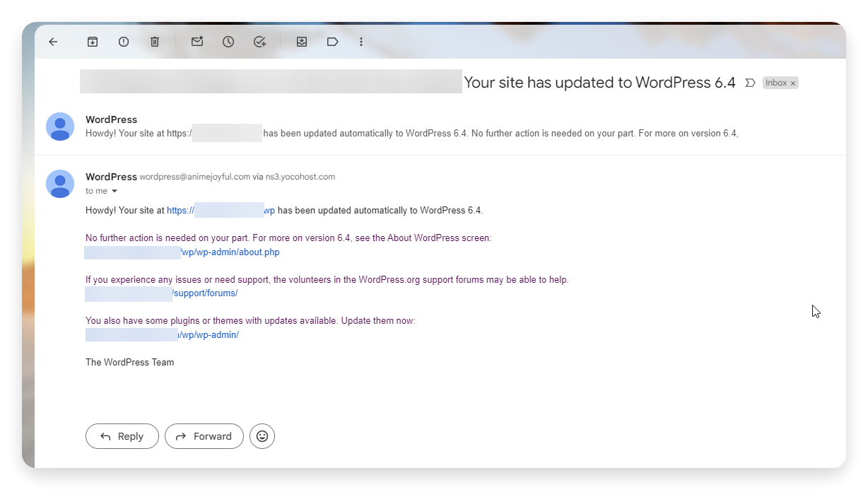Snooze email using clock icon
Viewport: 868px width, 497px height.
(228, 42)
